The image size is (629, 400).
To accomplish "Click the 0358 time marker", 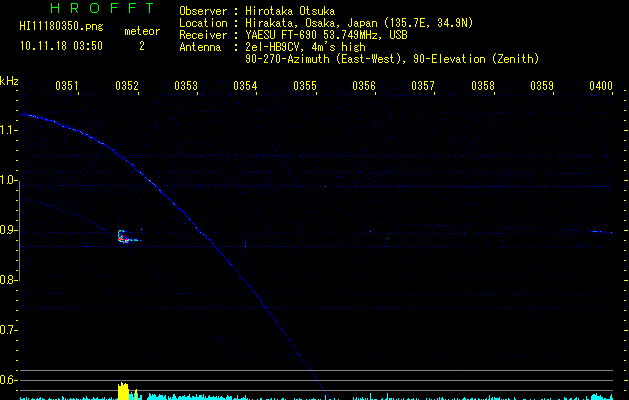I will click(x=483, y=85).
